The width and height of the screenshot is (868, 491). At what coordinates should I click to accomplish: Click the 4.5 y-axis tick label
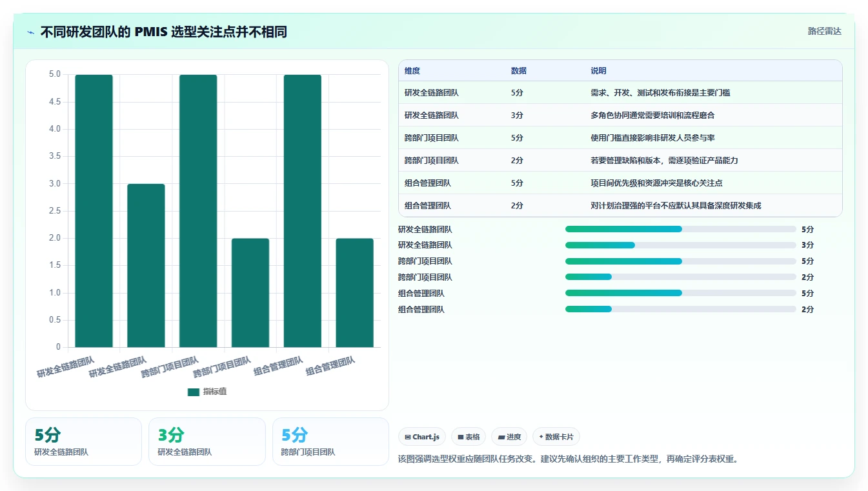pos(55,102)
